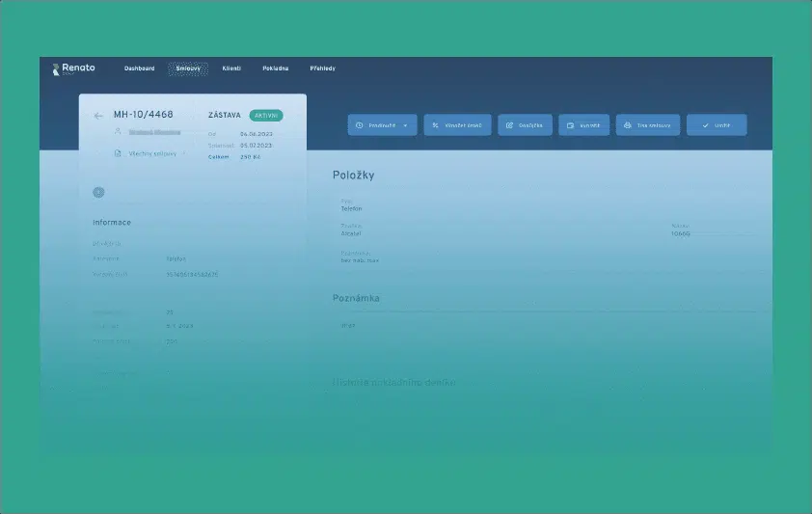Image resolution: width=812 pixels, height=514 pixels.
Task: Open the Přehledy menu item
Action: pos(322,68)
